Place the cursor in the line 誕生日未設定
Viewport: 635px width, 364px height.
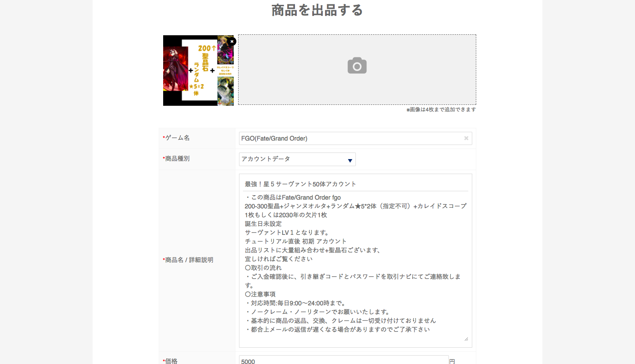263,224
